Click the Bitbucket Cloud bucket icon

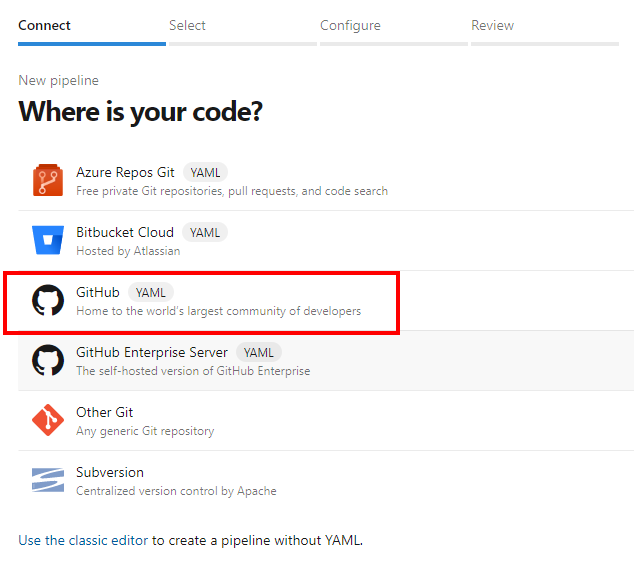point(48,240)
